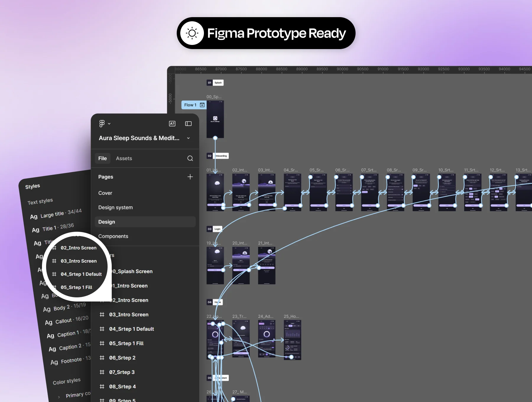The width and height of the screenshot is (532, 402).
Task: Select the 19_Int... login frame thumbnail
Action: tap(215, 265)
